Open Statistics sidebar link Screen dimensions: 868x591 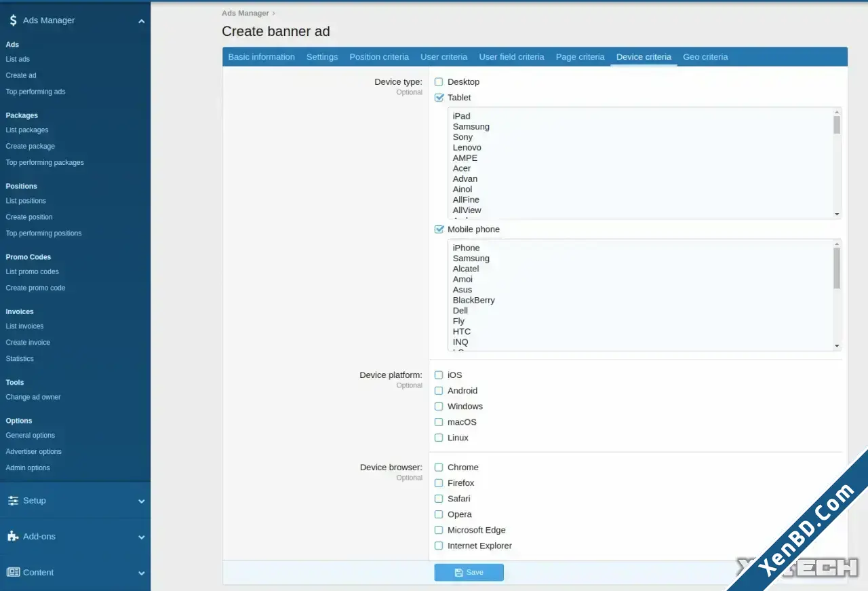click(x=20, y=359)
